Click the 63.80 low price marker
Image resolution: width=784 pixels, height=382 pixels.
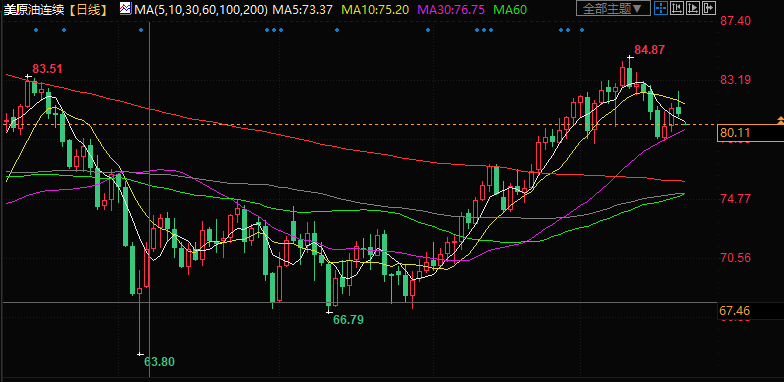pos(160,361)
